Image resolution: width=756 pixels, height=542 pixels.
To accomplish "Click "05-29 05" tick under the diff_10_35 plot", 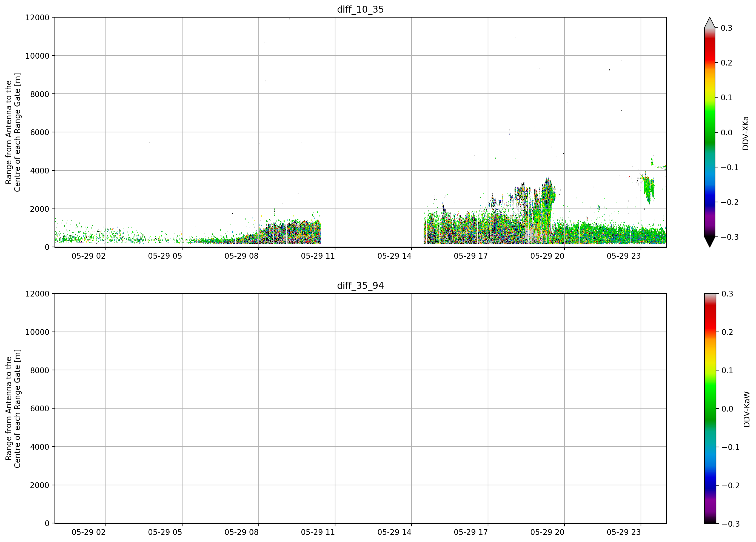I will pos(165,256).
